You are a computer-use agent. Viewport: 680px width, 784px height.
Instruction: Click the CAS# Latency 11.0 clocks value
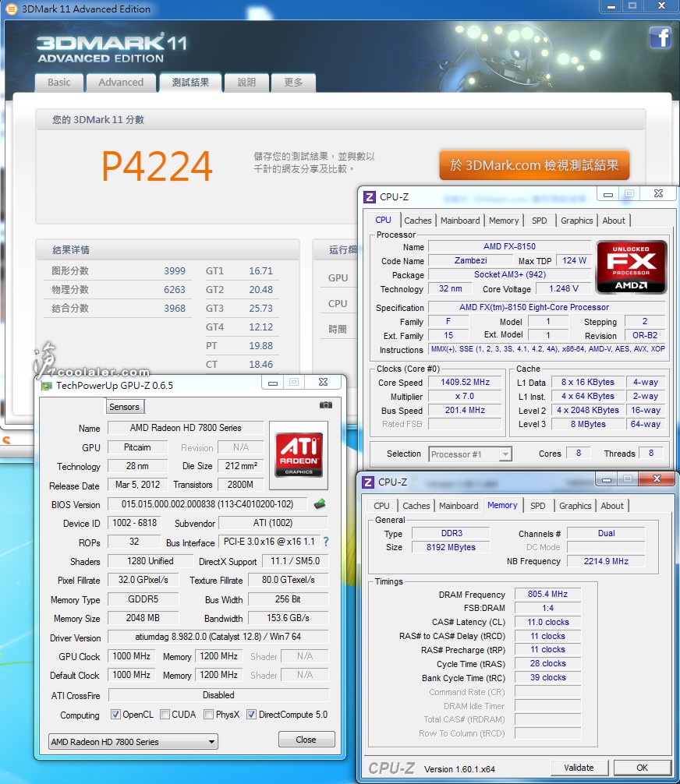click(548, 622)
